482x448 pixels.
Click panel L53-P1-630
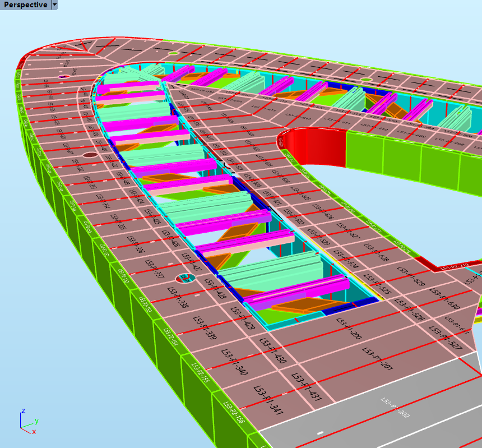[x=446, y=299]
